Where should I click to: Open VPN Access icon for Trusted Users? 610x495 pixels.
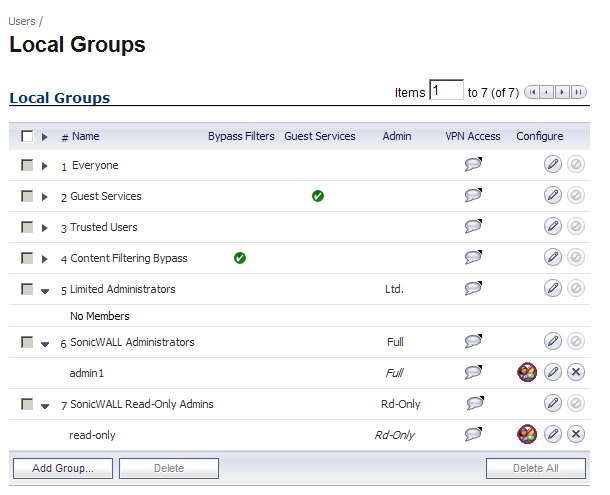click(473, 226)
